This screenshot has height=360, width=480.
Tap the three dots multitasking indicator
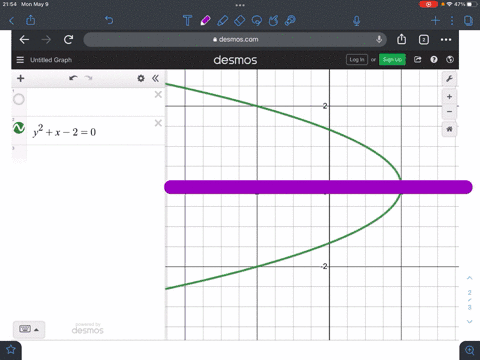pos(240,5)
